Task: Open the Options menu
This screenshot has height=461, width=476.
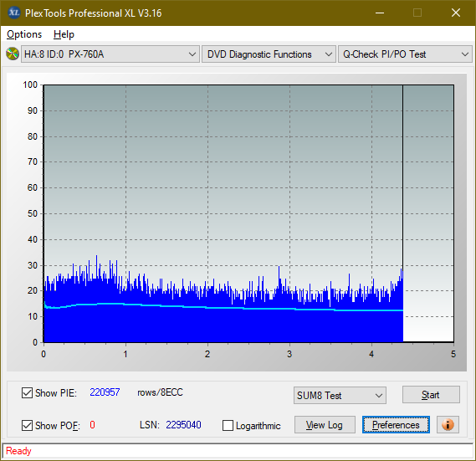Action: point(24,34)
